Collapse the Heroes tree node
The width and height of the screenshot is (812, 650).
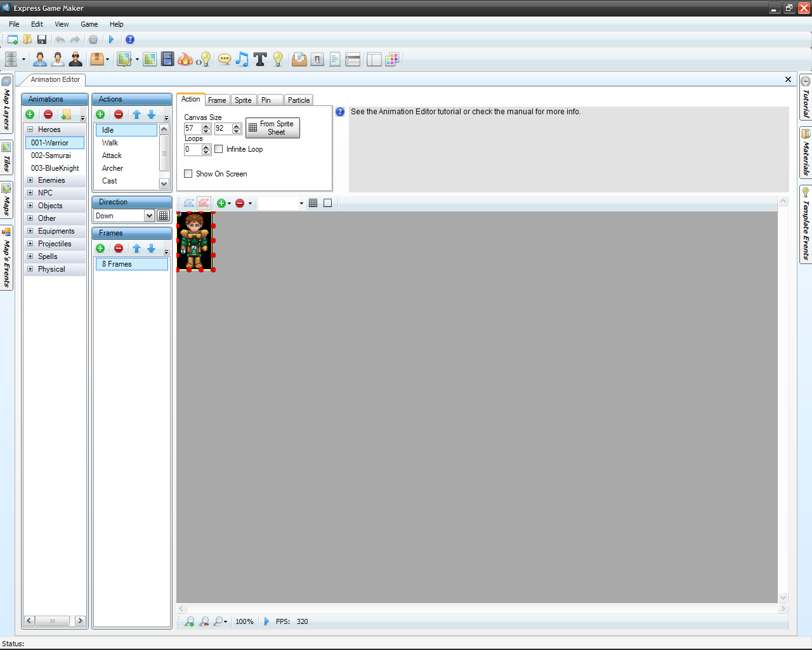[30, 129]
